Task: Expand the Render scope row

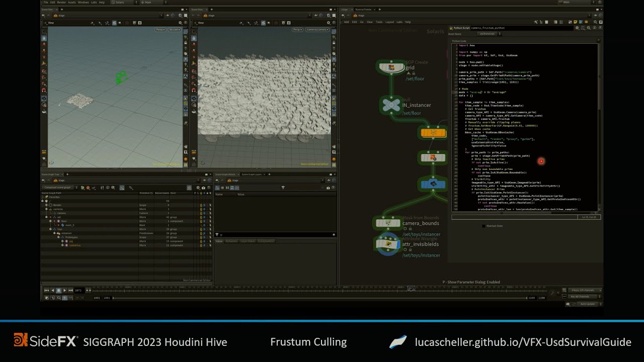Action: [x=46, y=205]
